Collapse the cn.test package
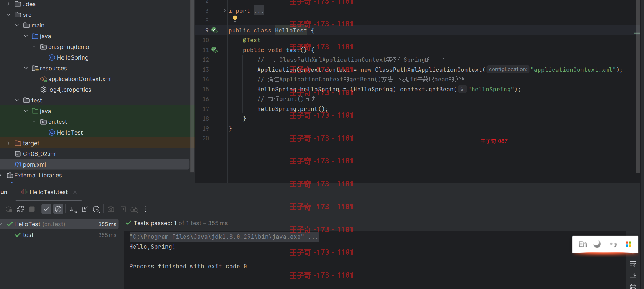This screenshot has height=289, width=644. (34, 122)
